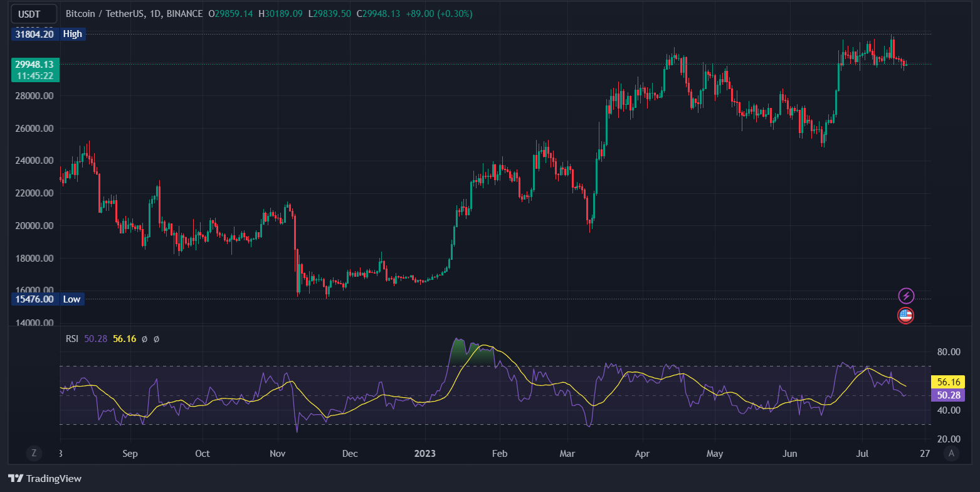Click the yellow 56.16 RSI axis label
Image resolution: width=980 pixels, height=492 pixels.
pos(947,382)
